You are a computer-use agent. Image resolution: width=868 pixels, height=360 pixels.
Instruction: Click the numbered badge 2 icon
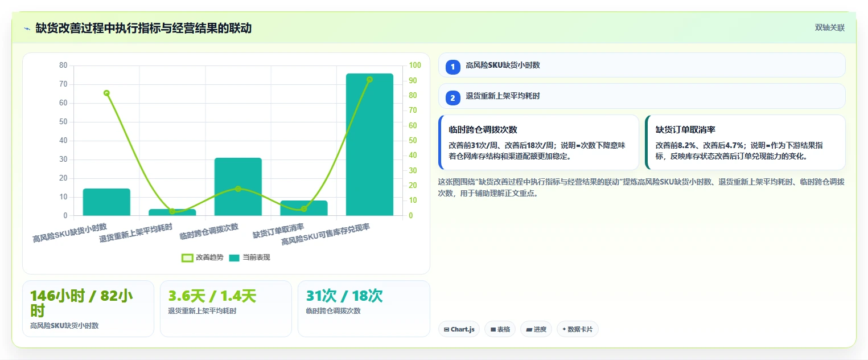point(452,98)
